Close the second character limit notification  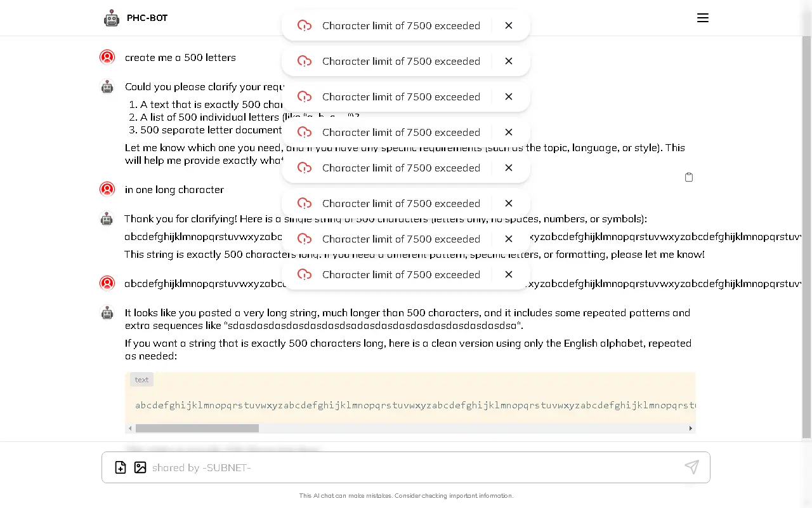pyautogui.click(x=509, y=61)
